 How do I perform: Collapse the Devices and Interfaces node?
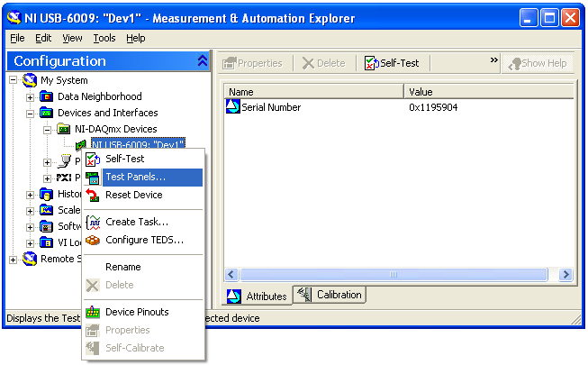pos(30,113)
